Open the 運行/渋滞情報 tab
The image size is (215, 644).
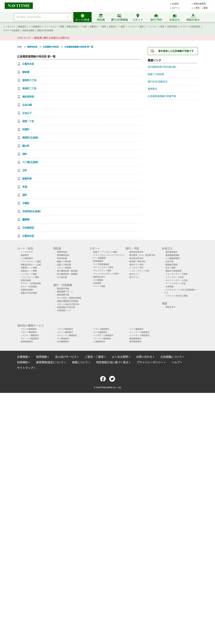119,17
